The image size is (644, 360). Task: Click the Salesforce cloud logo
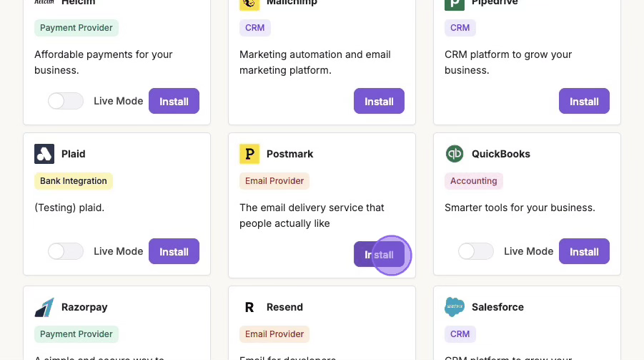(455, 307)
